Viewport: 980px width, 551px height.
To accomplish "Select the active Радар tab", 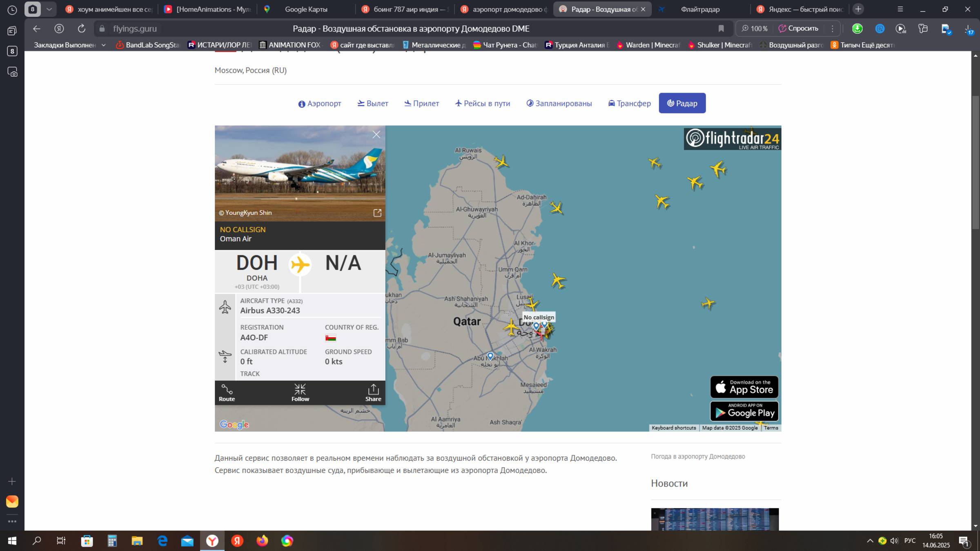I will pyautogui.click(x=682, y=103).
